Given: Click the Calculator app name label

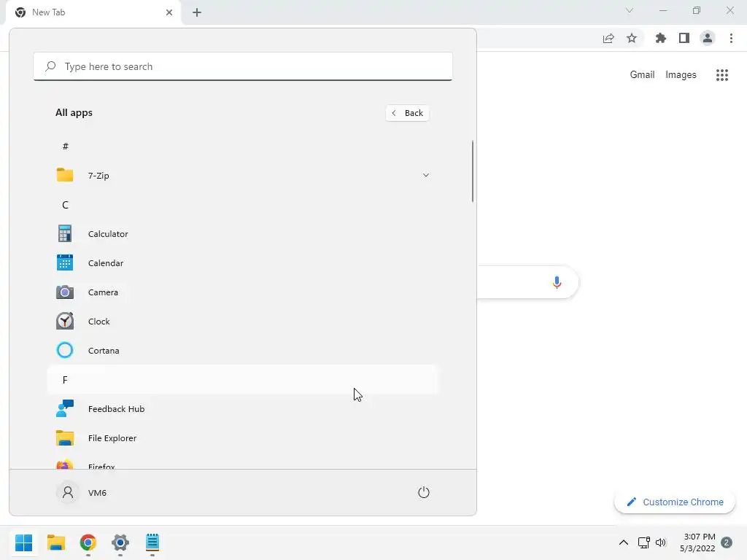Looking at the screenshot, I should coord(108,234).
